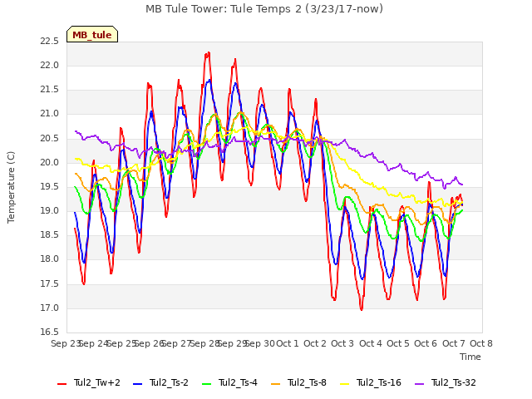Click the Oct 1 x-axis date label
532x399 pixels.
pos(288,343)
